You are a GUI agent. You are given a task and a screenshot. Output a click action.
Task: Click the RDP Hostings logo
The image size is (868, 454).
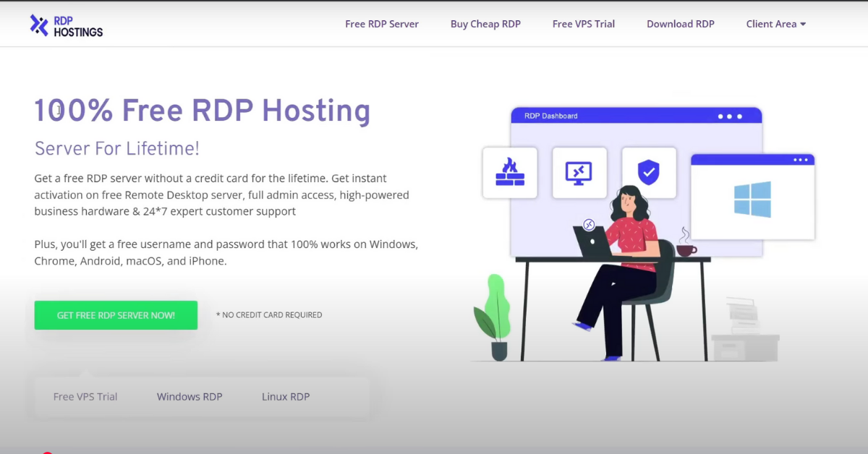[67, 25]
